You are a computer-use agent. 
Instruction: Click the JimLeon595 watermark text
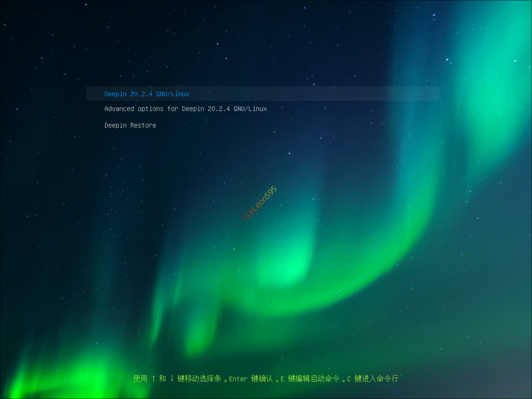coord(259,203)
